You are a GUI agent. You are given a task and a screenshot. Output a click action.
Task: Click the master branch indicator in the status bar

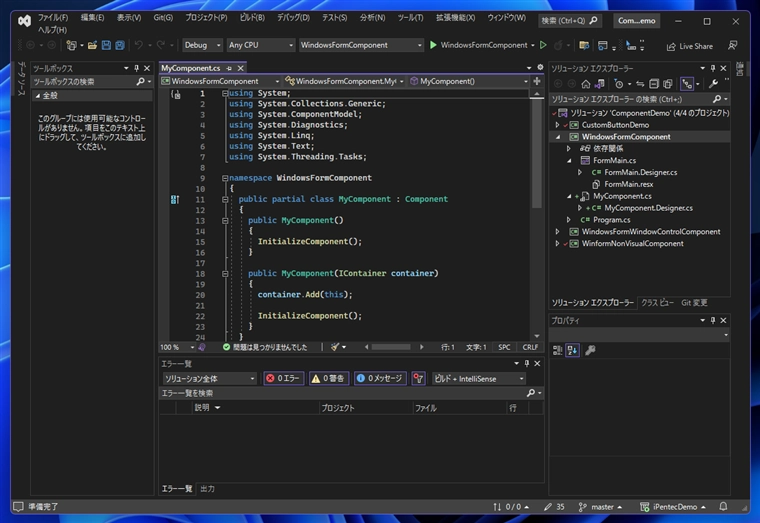click(x=600, y=507)
